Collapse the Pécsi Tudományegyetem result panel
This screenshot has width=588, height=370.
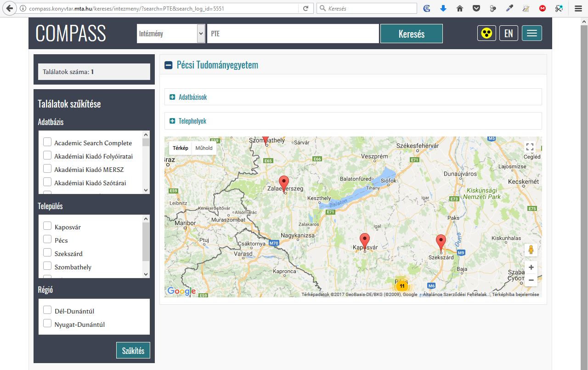[x=169, y=65]
